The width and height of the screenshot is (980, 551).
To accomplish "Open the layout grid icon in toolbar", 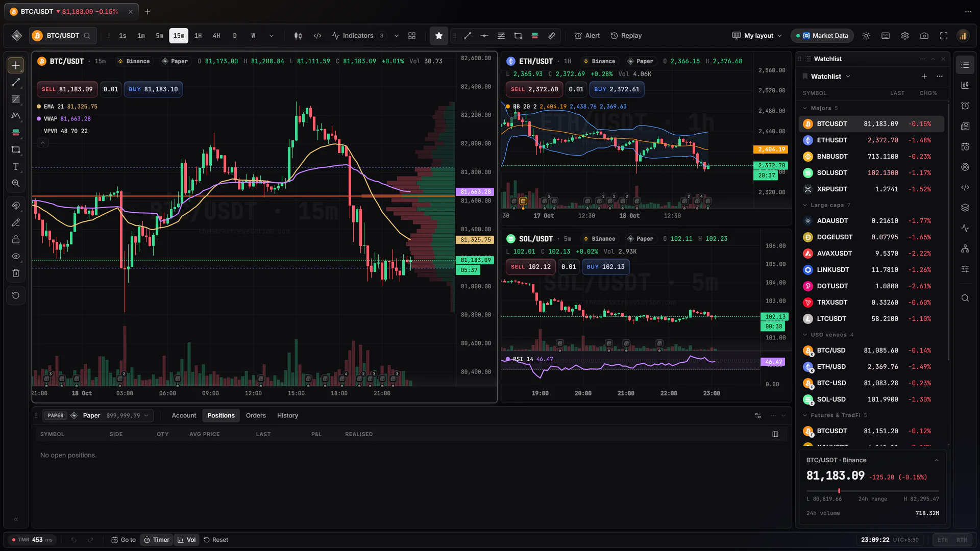I will pyautogui.click(x=412, y=36).
